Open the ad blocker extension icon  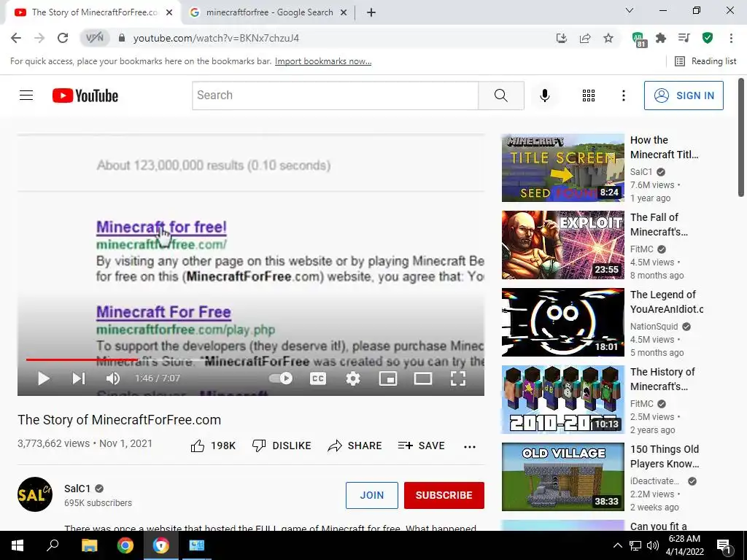coord(638,39)
